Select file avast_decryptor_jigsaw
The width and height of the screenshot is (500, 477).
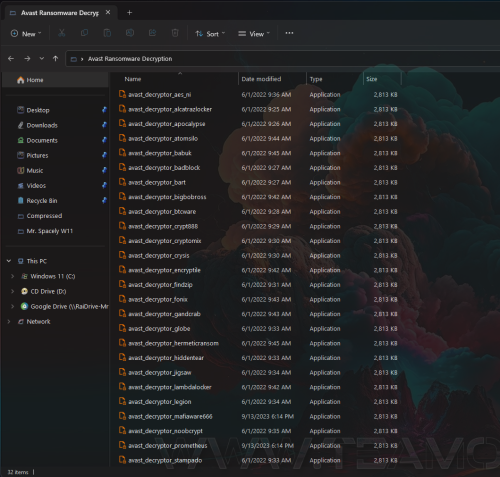160,373
